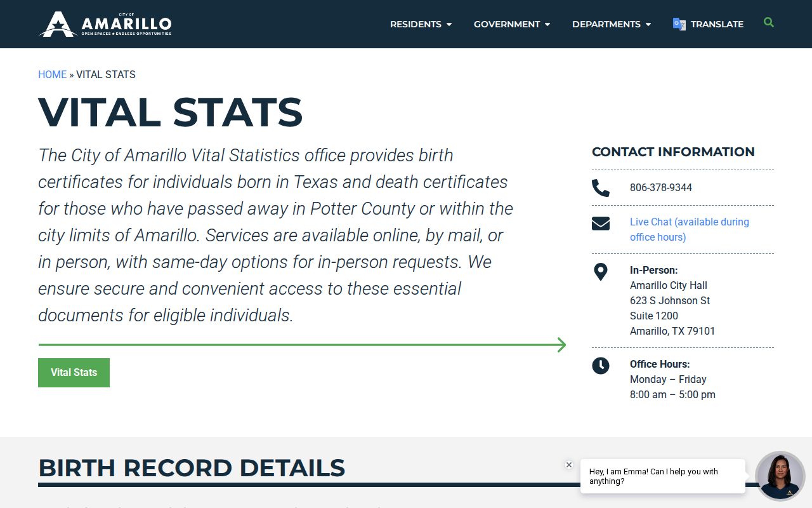Click the 8:00 am – 5:00 pm hours

(672, 394)
